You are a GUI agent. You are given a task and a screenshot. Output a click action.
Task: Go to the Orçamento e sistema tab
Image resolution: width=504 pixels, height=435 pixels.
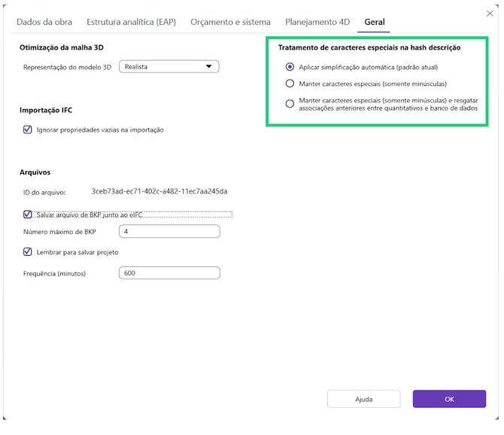point(230,23)
